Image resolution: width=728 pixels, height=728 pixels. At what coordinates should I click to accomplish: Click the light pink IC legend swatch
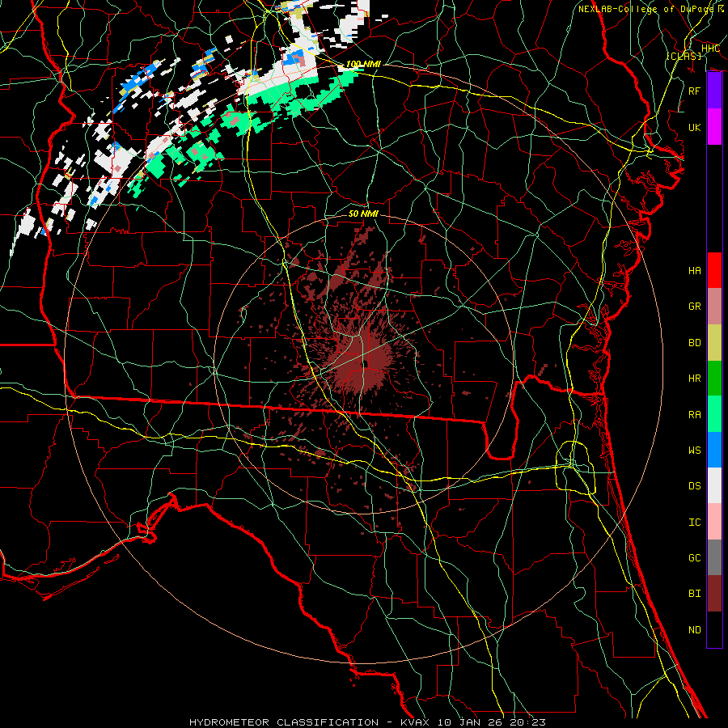(714, 522)
